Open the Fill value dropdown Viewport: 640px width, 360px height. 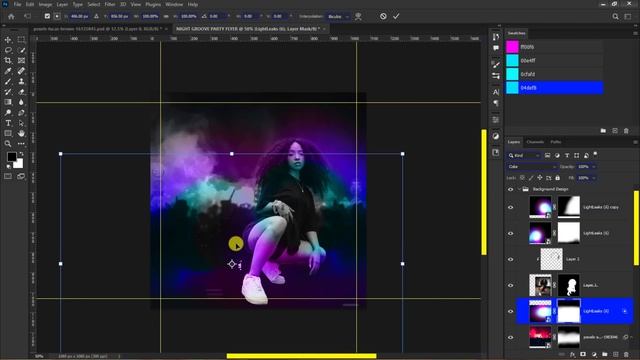[594, 178]
